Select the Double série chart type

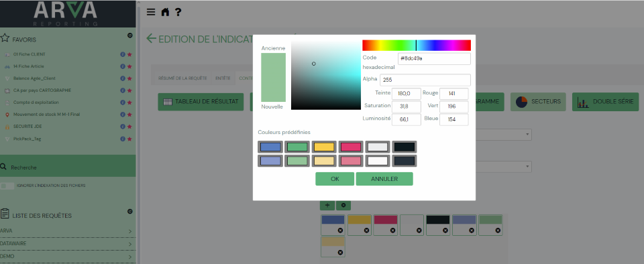point(605,102)
